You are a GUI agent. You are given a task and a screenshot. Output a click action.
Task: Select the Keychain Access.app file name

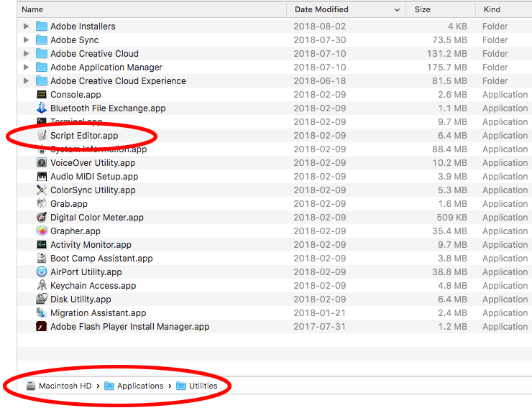click(x=93, y=286)
